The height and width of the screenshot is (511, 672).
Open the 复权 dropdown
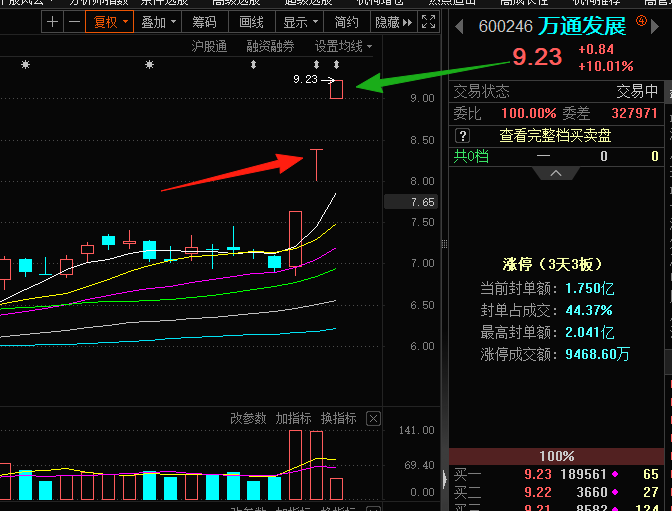point(110,22)
